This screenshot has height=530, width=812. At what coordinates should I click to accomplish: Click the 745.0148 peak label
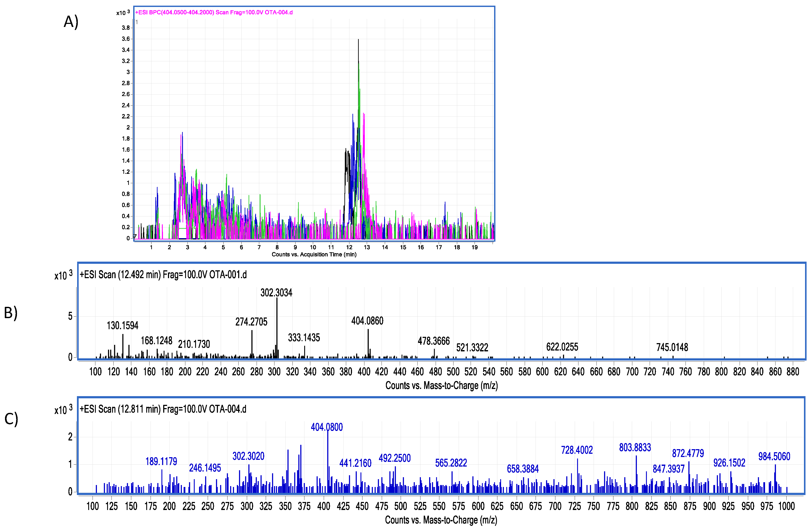click(672, 347)
